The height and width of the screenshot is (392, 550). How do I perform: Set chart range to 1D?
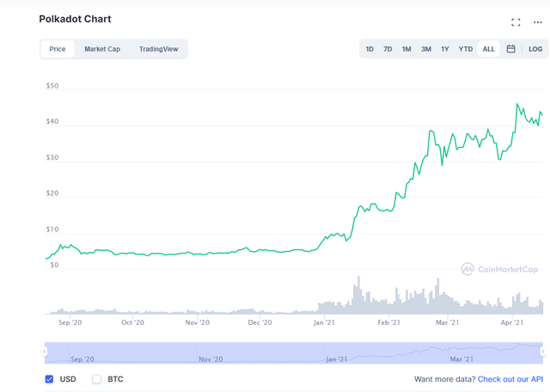pos(370,49)
